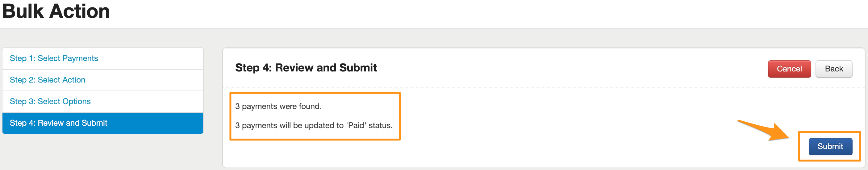Click the '3 payments were found' message
The width and height of the screenshot is (868, 170).
[x=278, y=107]
